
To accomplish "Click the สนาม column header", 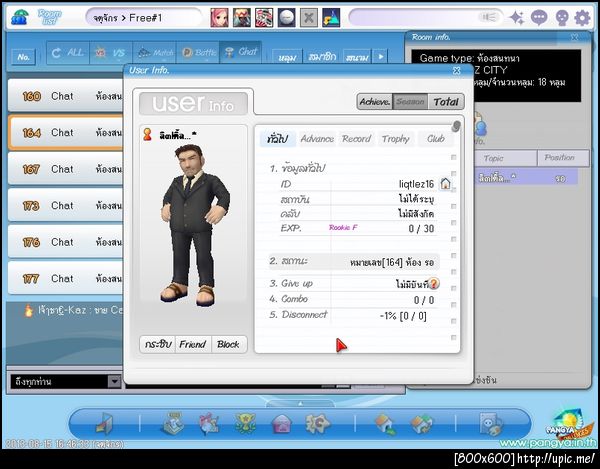I will pyautogui.click(x=357, y=57).
